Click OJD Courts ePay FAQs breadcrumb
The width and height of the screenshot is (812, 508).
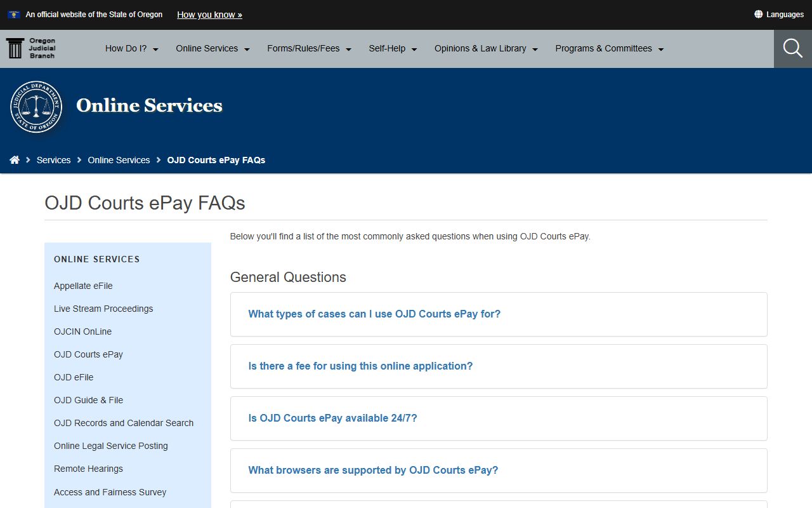216,160
